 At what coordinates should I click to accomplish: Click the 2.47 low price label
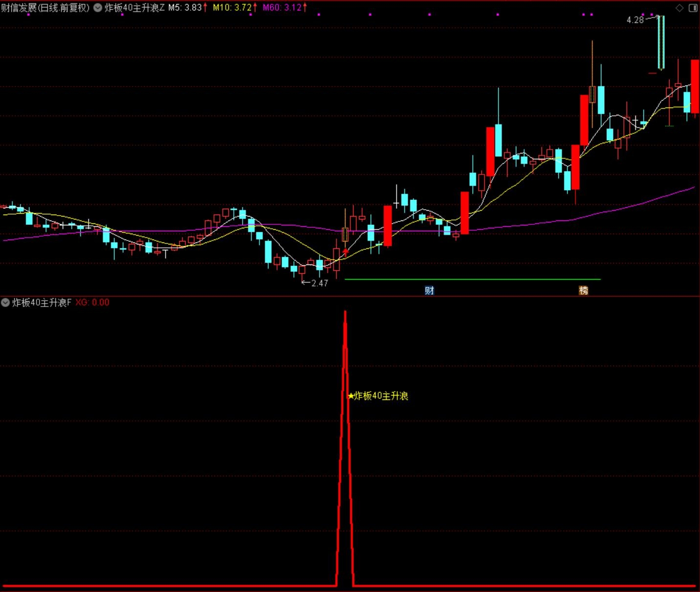tap(320, 283)
